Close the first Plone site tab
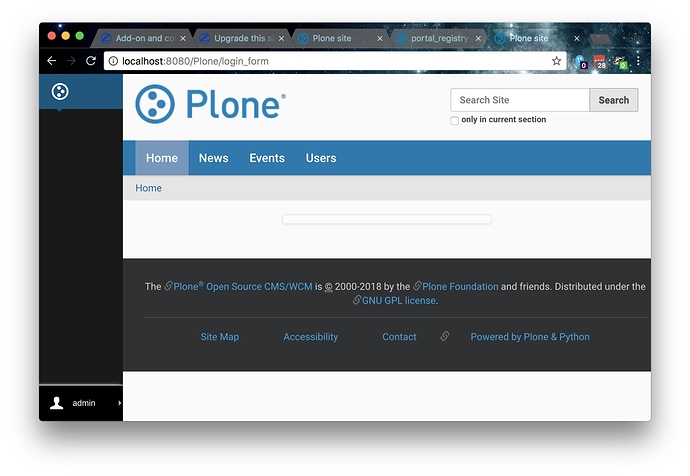 click(x=380, y=39)
